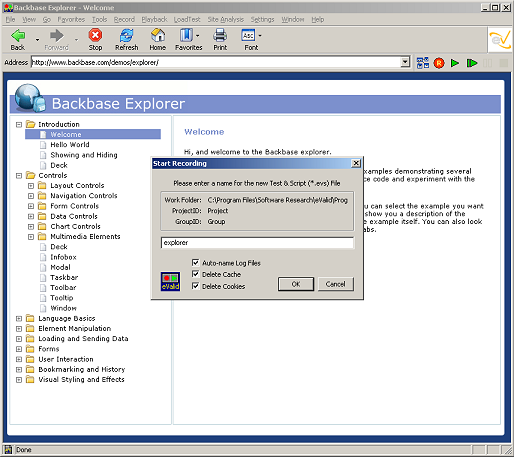Open the Back button history dropdown arrow

click(37, 40)
